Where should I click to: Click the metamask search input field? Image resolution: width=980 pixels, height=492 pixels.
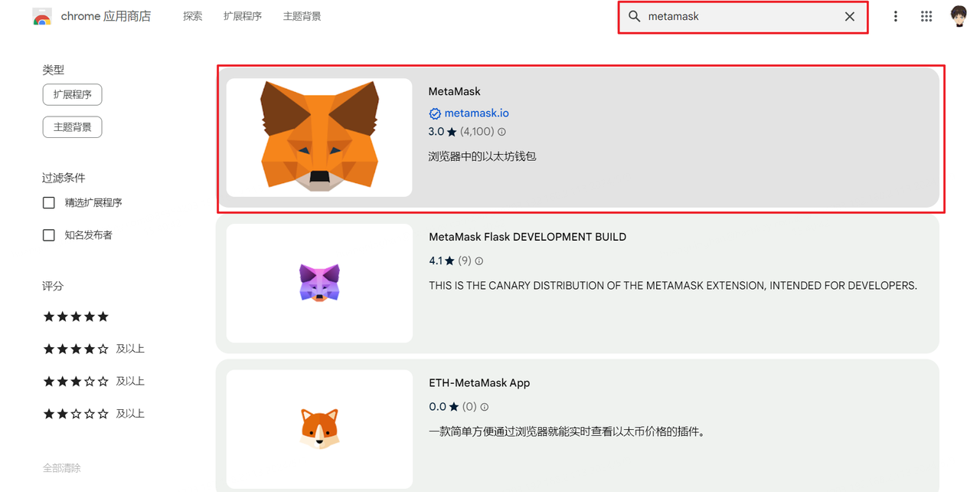coord(735,17)
